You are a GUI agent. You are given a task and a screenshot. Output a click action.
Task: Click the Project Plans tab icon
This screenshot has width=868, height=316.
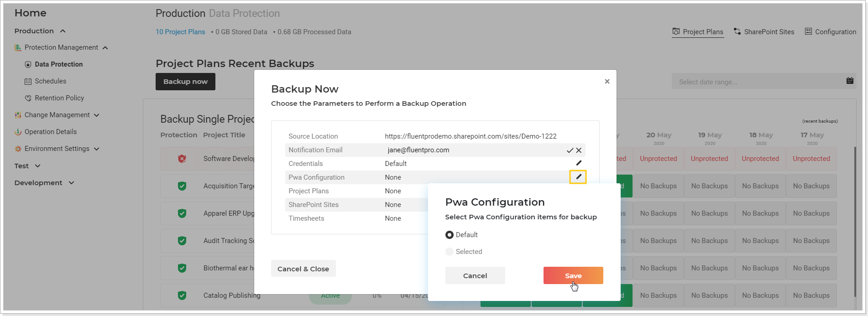pyautogui.click(x=676, y=31)
